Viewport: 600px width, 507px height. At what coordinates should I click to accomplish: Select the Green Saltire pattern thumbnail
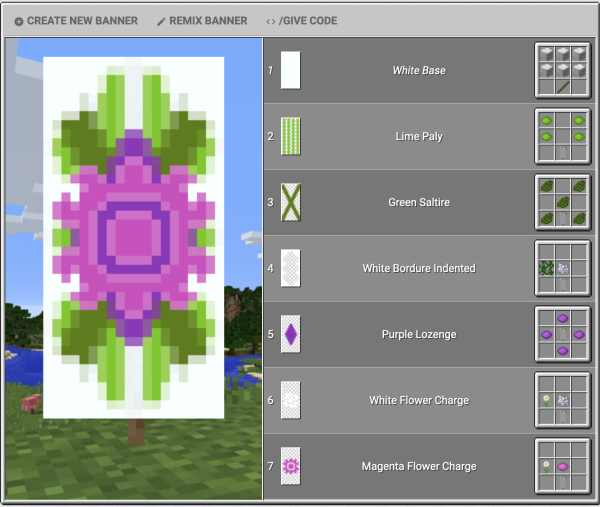point(291,203)
